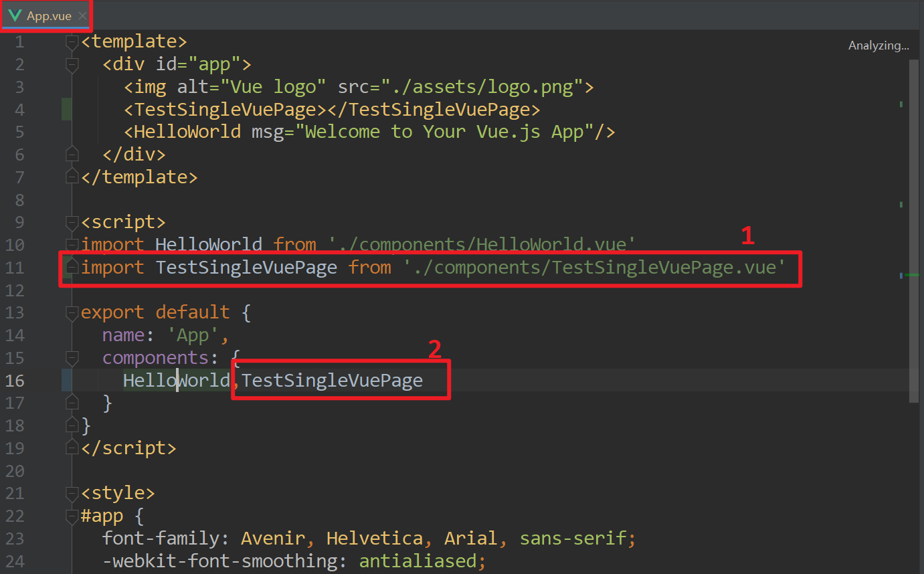The width and height of the screenshot is (924, 574).
Task: Collapse the export default block on line 13
Action: tap(72, 312)
